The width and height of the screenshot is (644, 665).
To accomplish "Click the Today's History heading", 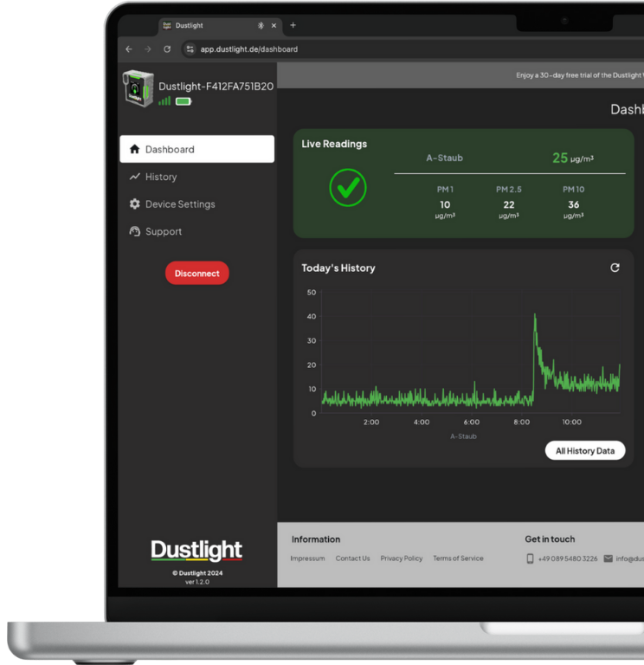I will (x=338, y=268).
